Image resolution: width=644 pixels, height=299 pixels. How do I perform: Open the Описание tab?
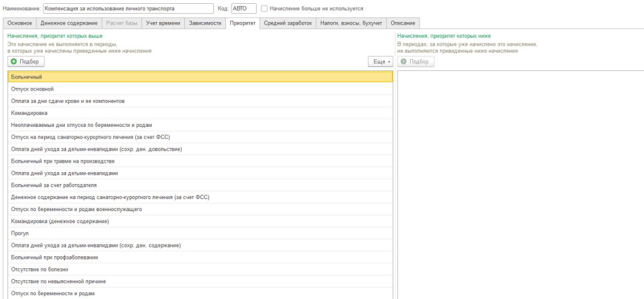tap(402, 23)
